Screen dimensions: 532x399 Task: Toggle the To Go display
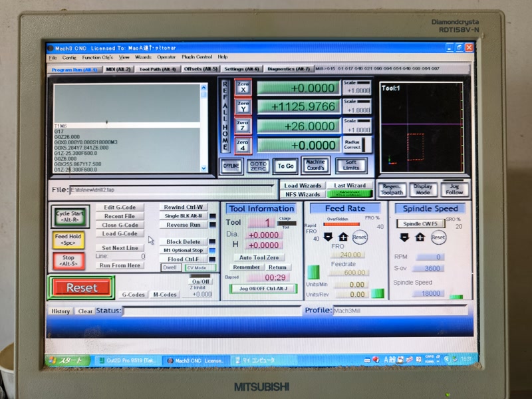(286, 166)
